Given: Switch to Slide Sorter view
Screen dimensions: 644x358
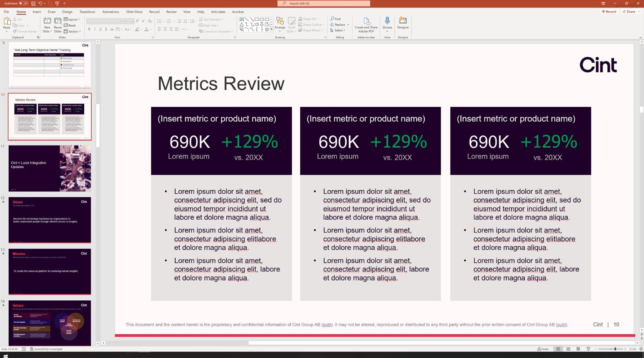Looking at the screenshot, I should coord(568,349).
